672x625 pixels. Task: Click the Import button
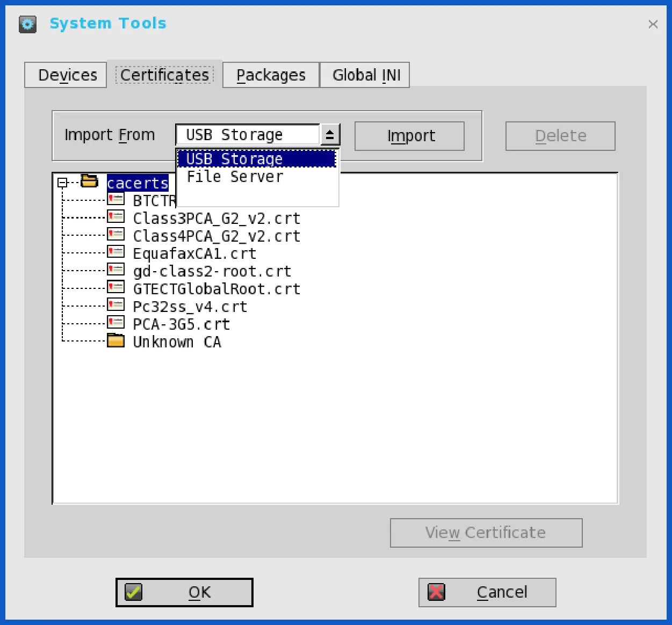409,136
